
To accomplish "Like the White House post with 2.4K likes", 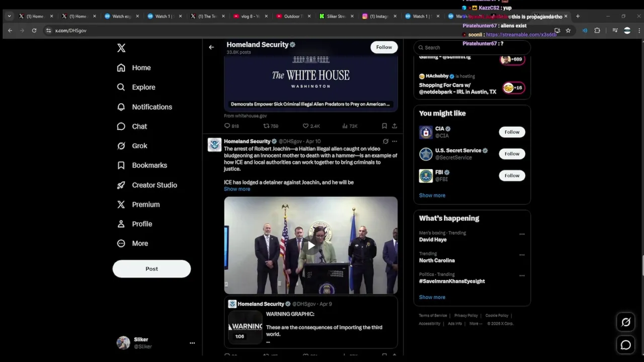I will click(311, 126).
